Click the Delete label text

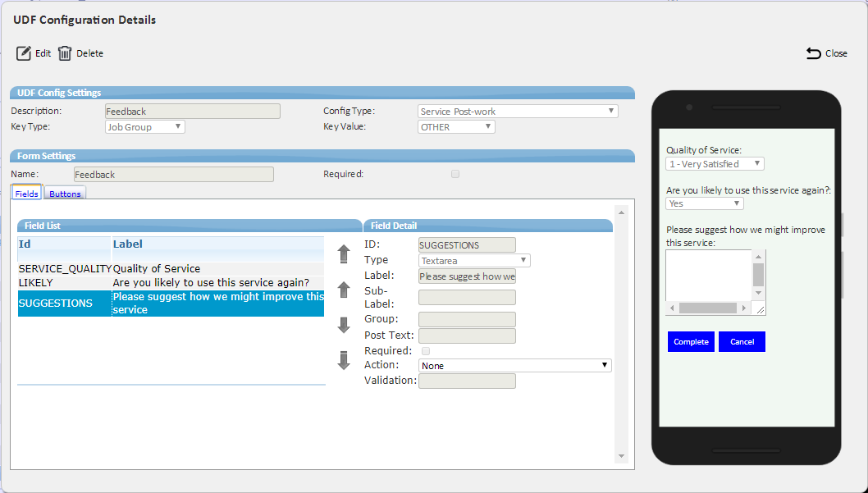89,53
